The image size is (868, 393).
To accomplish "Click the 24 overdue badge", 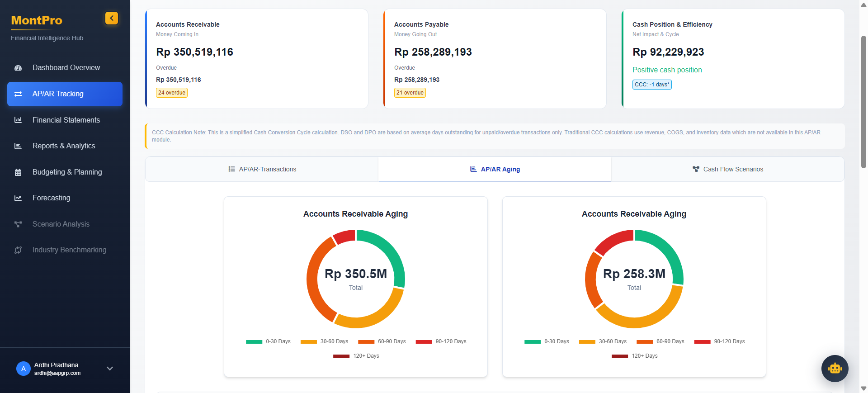I will pos(172,93).
